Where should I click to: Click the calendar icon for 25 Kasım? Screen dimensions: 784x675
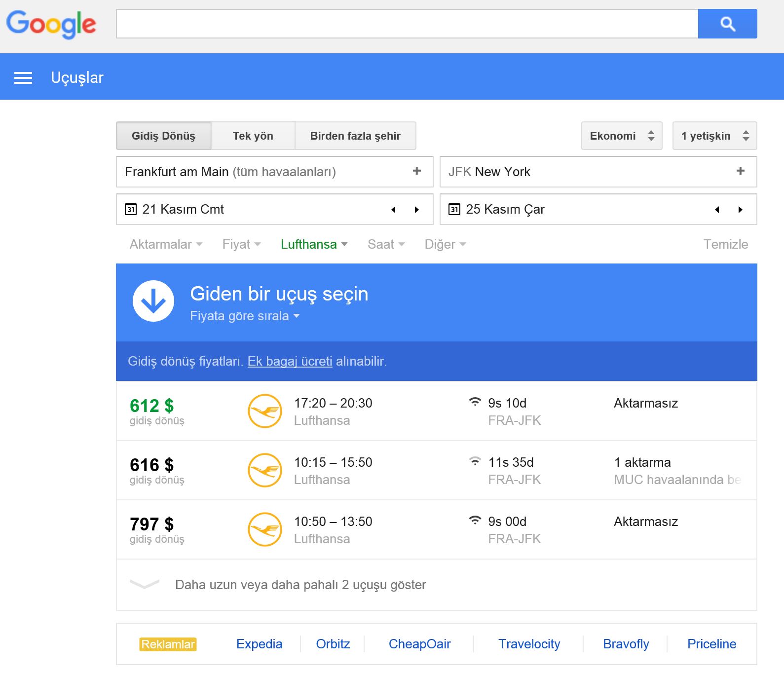[x=454, y=209]
